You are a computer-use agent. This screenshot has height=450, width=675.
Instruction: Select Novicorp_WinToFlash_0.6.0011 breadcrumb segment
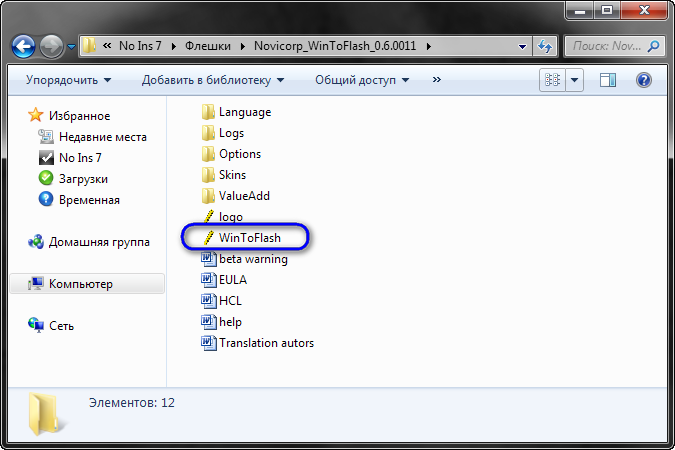click(335, 46)
